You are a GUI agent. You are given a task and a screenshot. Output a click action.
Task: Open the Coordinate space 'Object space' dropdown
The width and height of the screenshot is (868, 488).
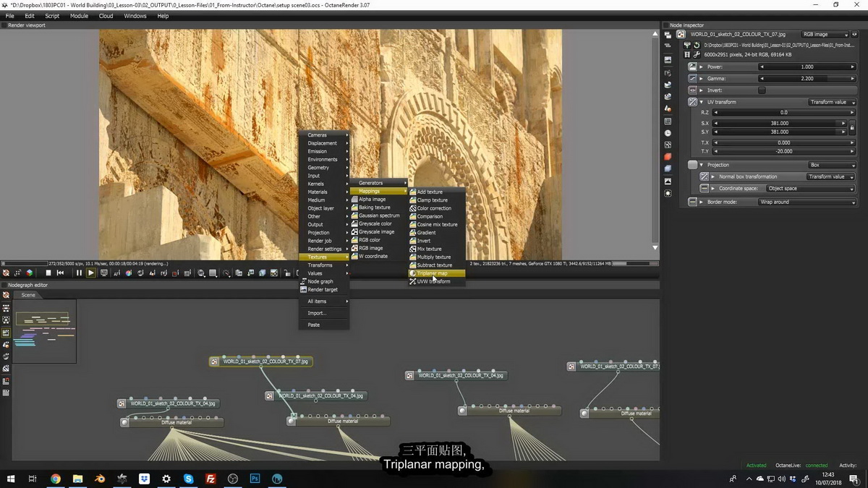click(811, 189)
